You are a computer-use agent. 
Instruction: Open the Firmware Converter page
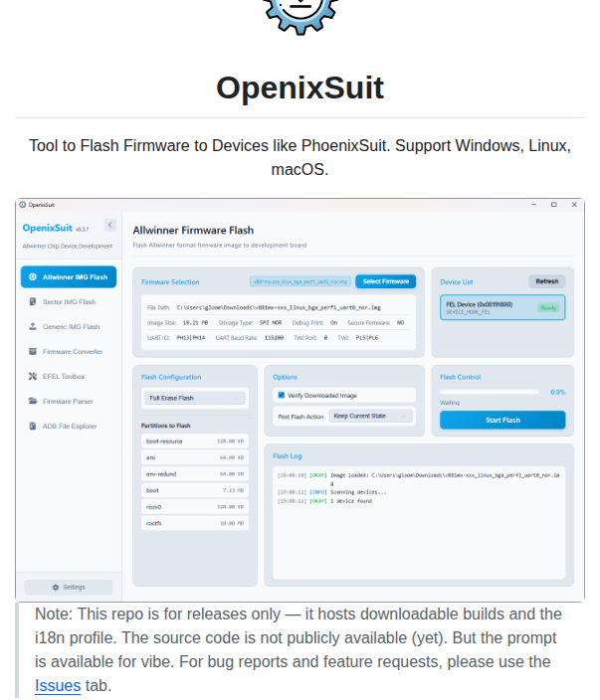(69, 351)
